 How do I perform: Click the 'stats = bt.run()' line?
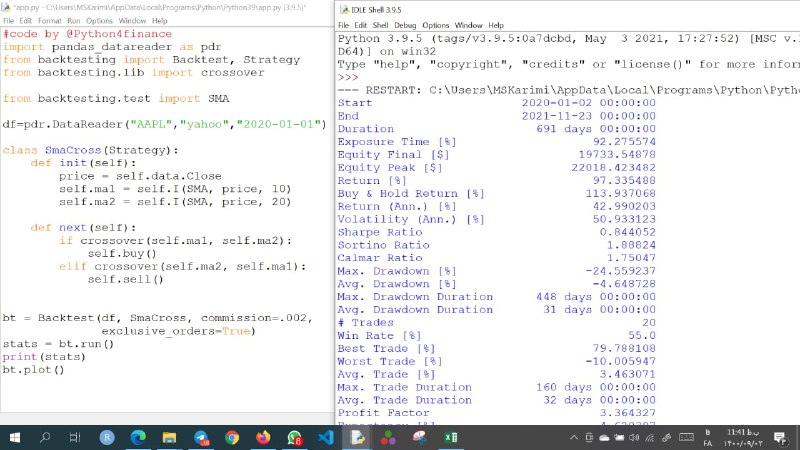click(x=58, y=343)
